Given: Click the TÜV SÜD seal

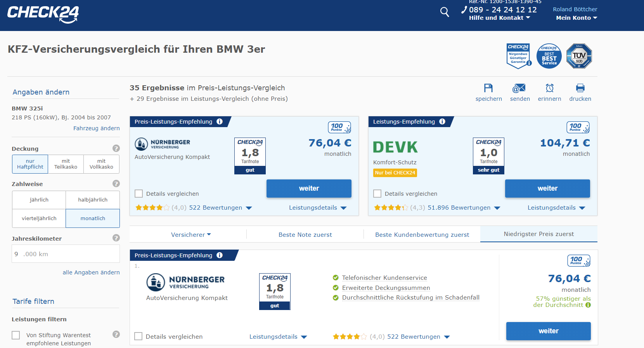Looking at the screenshot, I should [x=579, y=56].
